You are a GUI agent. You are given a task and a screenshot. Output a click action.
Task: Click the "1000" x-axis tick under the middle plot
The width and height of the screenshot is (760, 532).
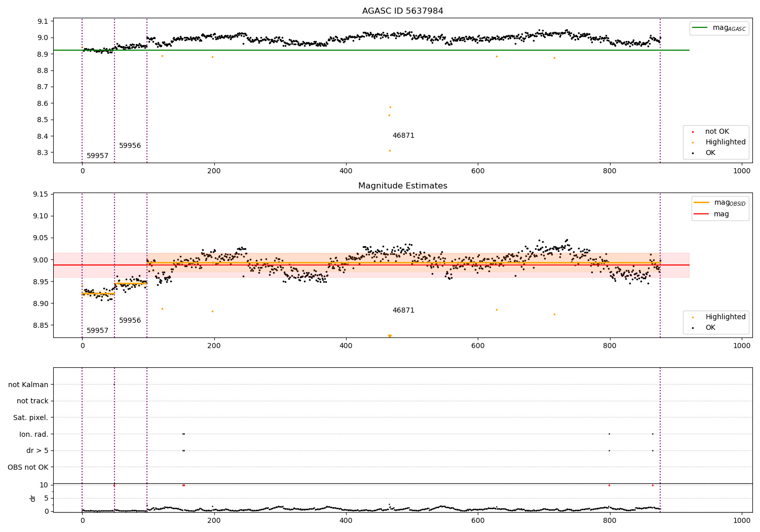click(x=742, y=346)
